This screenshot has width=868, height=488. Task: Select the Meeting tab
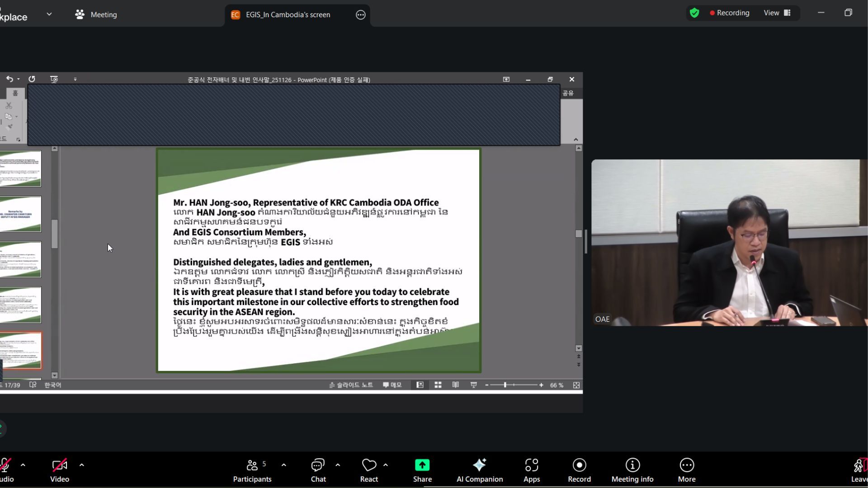click(96, 14)
